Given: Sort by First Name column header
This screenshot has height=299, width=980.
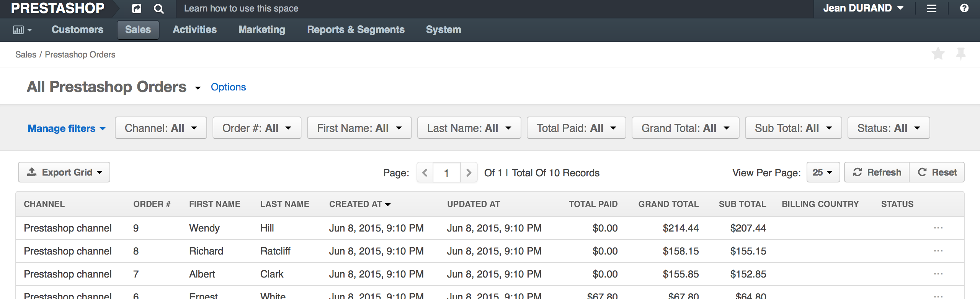Looking at the screenshot, I should click(x=215, y=204).
